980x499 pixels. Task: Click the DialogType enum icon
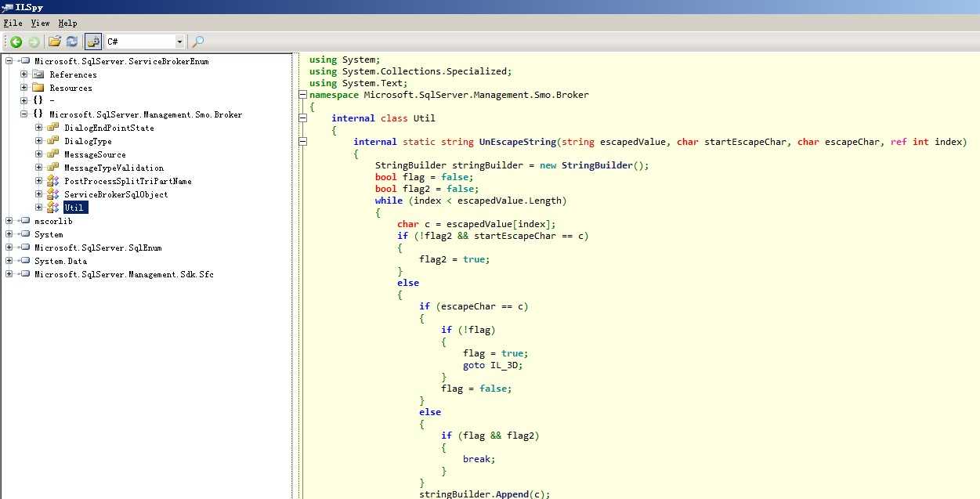(x=52, y=141)
